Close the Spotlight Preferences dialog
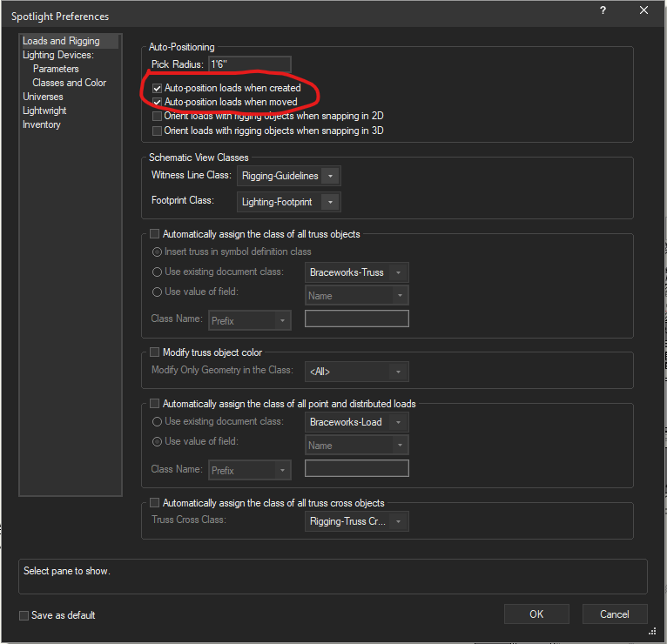 pos(643,10)
